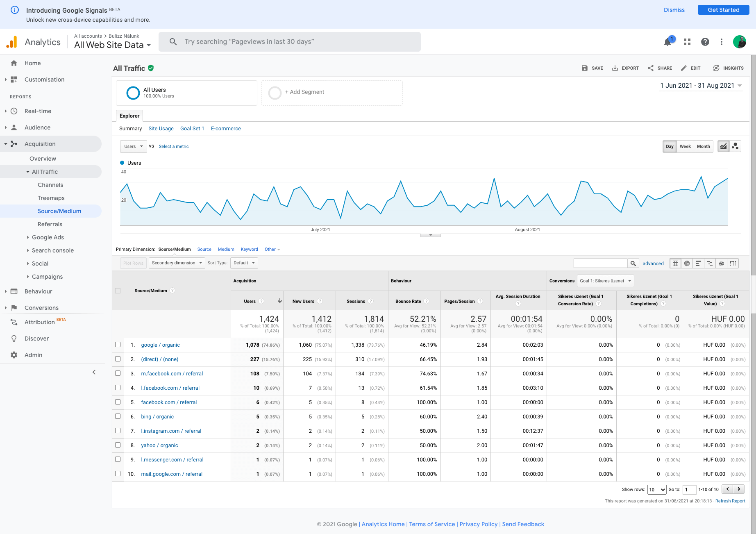Go to next page of table rows
Viewport: 756px width, 534px height.
coord(739,489)
